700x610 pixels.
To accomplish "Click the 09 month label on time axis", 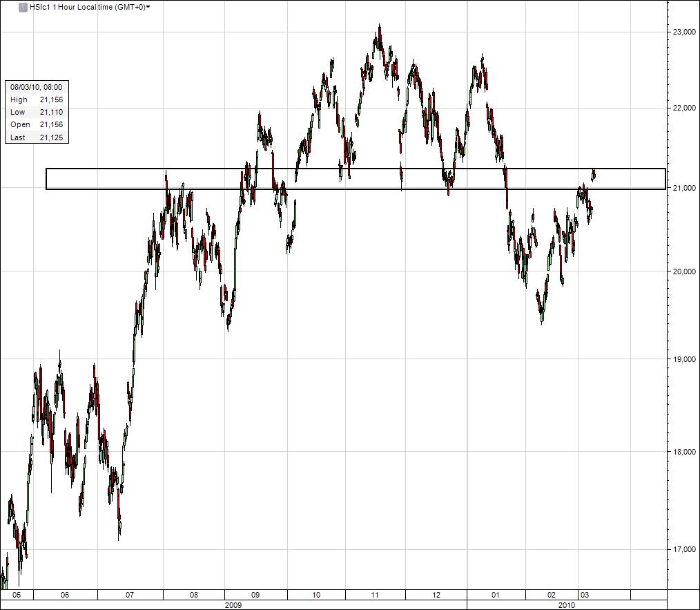I will [x=255, y=595].
